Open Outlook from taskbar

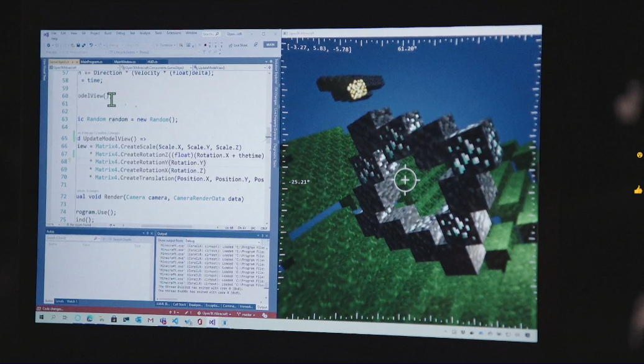point(138,320)
